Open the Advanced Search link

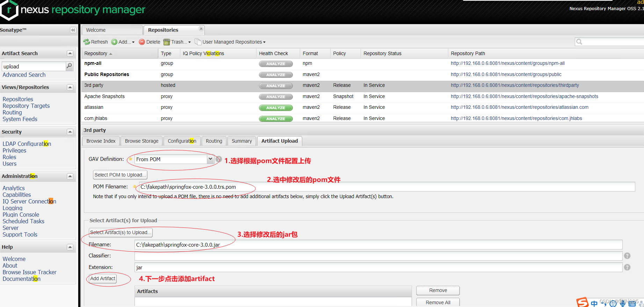click(24, 75)
